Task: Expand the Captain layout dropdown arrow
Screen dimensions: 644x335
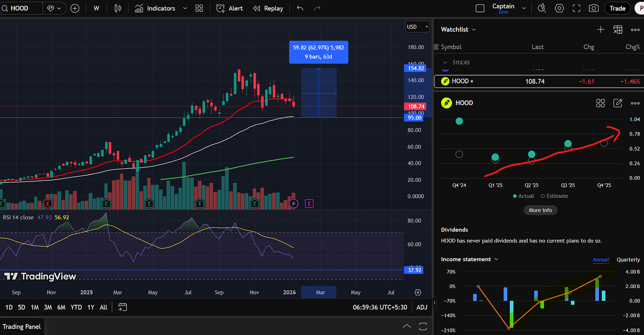Action: 524,8
